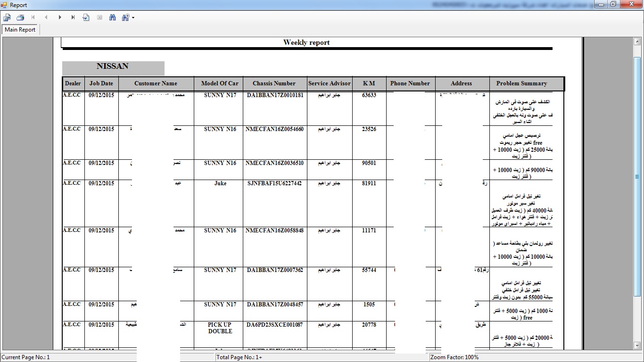
Task: Click the Close Current View icon
Action: pyautogui.click(x=99, y=17)
